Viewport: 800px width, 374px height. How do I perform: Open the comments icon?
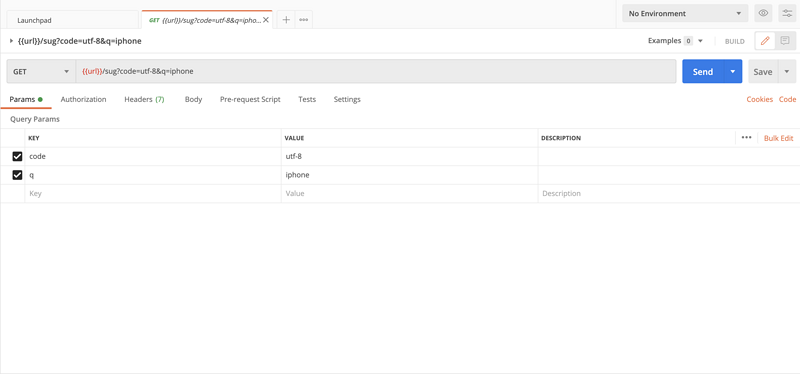click(x=785, y=41)
